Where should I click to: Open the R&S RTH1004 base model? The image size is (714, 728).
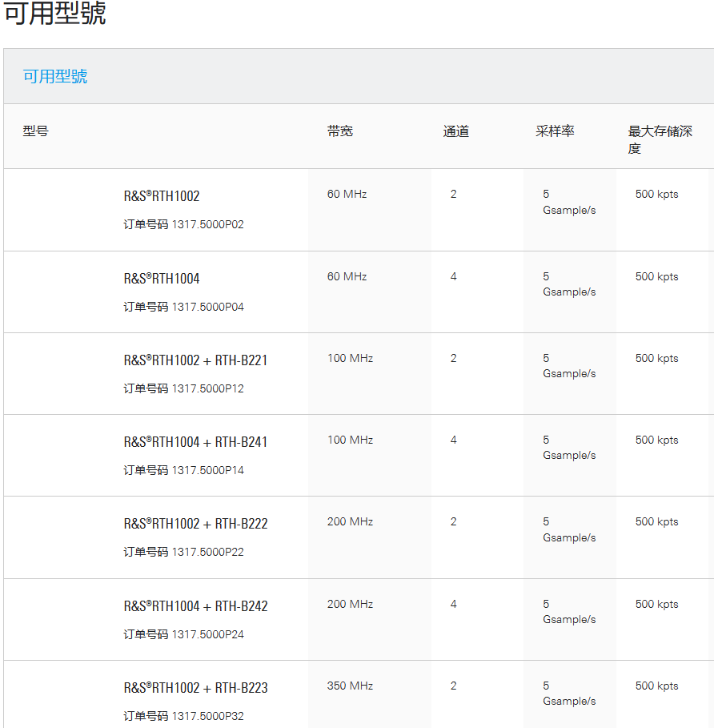(x=162, y=279)
